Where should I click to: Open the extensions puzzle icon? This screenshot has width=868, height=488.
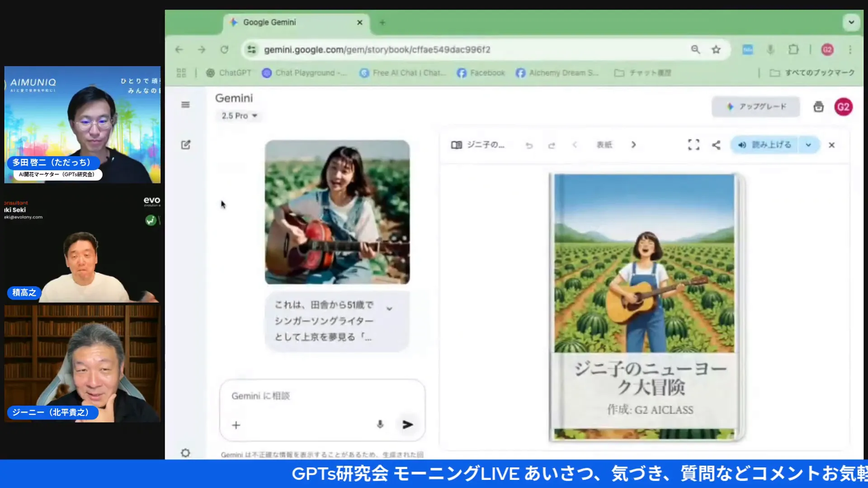coord(793,50)
